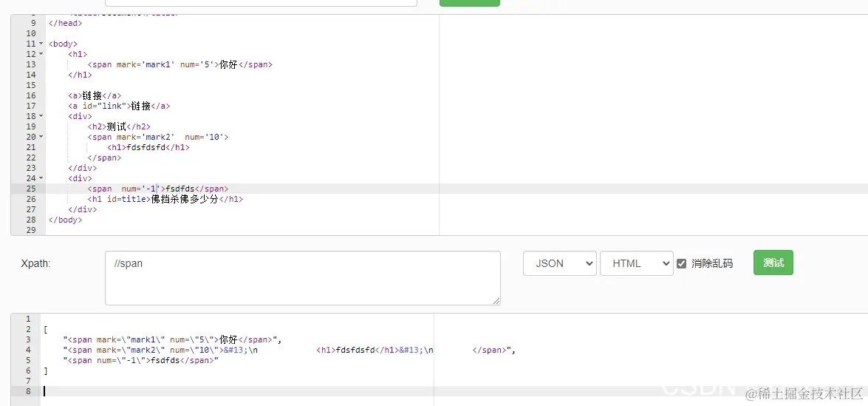868x406 pixels.
Task: Click line number 29 in source editor gutter
Action: (31, 230)
